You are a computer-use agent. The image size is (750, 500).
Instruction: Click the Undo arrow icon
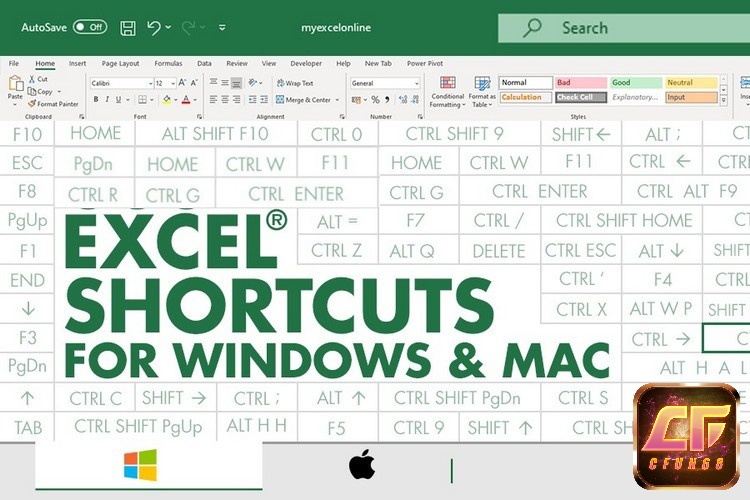(x=154, y=28)
